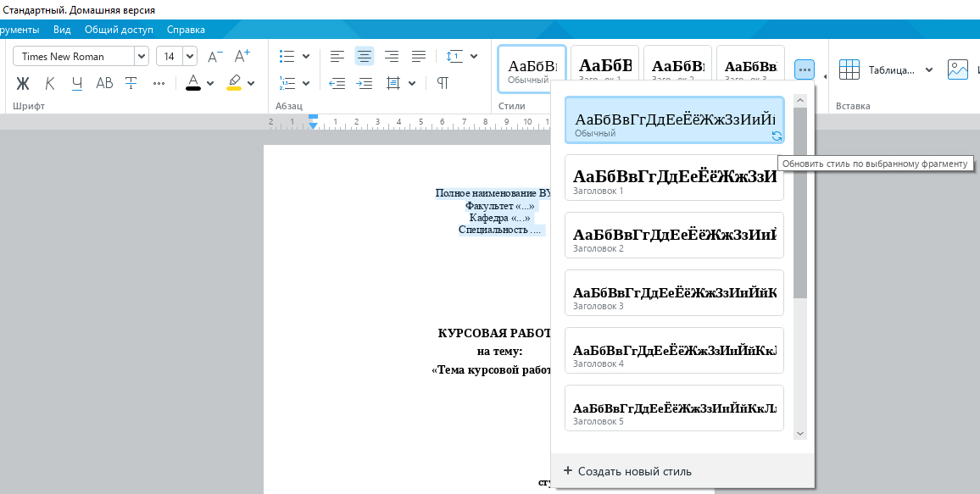The image size is (980, 494).
Task: Click first-line indent marker on ruler
Action: pyautogui.click(x=313, y=117)
